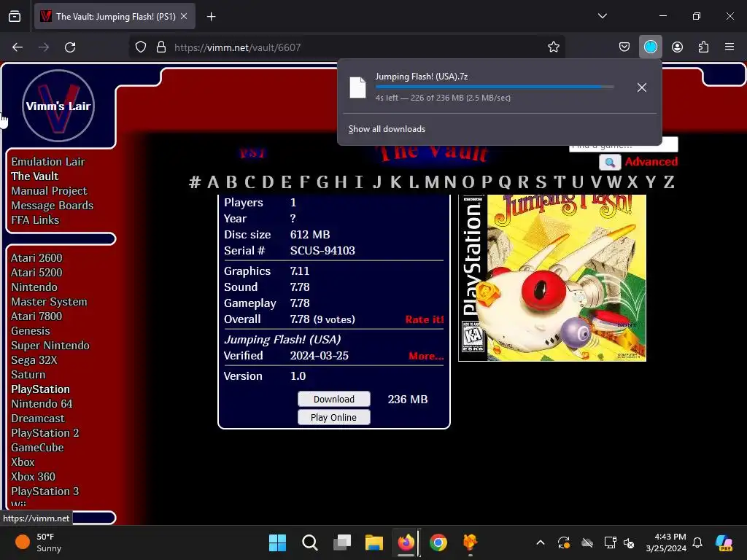Image resolution: width=747 pixels, height=560 pixels.
Task: Click the Jumping Flash box art
Action: click(552, 278)
